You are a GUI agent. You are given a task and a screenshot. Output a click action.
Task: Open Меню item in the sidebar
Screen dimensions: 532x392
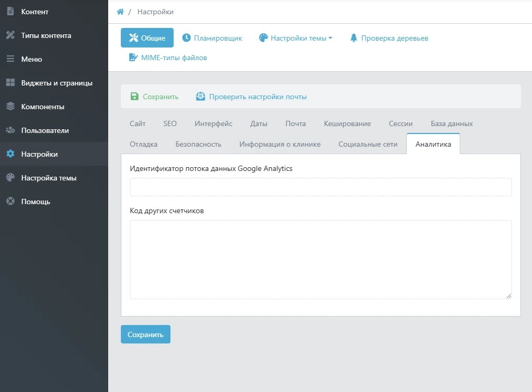click(x=32, y=59)
